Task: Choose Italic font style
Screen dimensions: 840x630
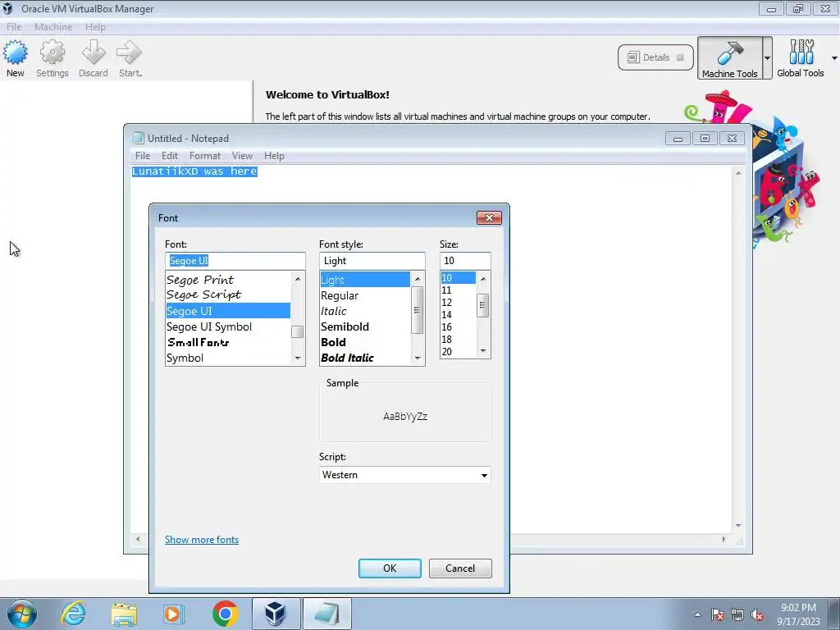Action: click(x=365, y=311)
